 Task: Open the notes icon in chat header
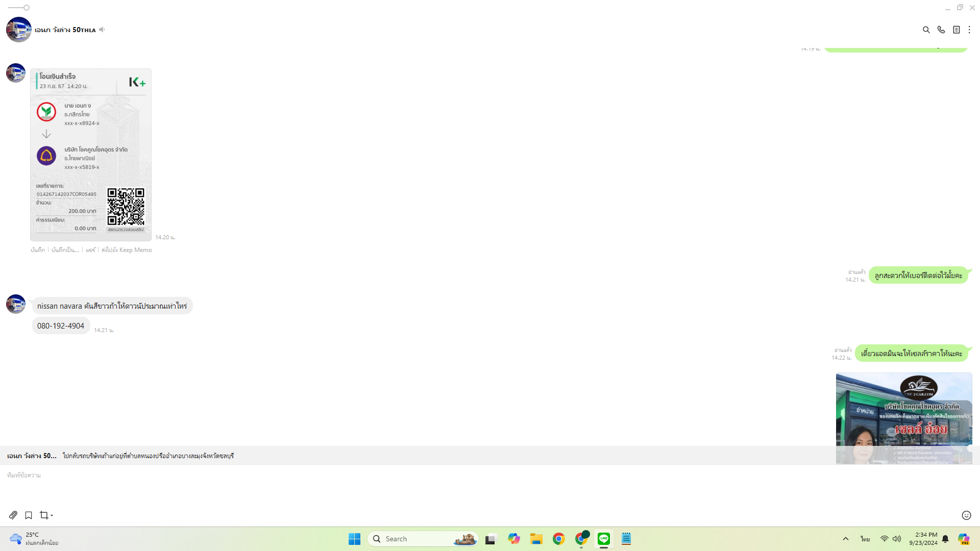pos(956,30)
